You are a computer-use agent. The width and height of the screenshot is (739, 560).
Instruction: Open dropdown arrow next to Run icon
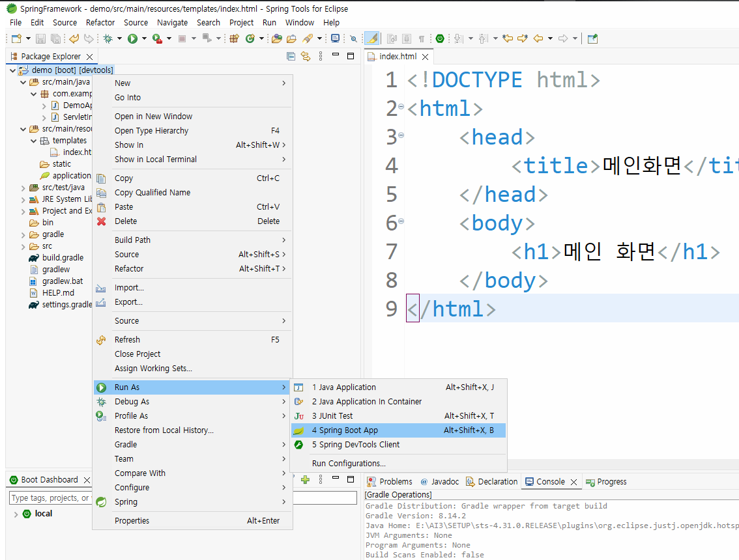tap(144, 38)
